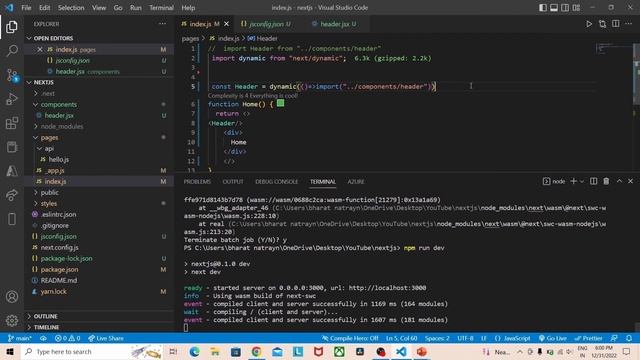Viewport: 640px width, 360px height.
Task: Toggle Compile Hero in status bar
Action: (x=350, y=338)
